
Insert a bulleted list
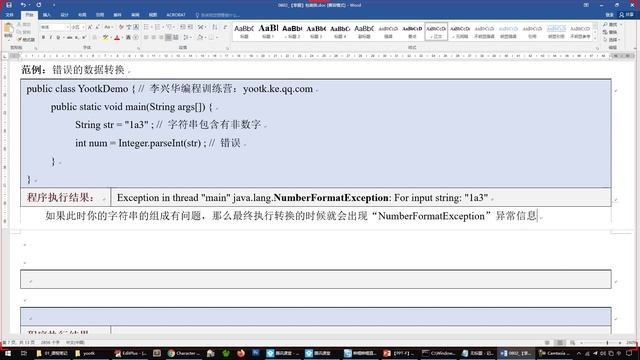(147, 27)
